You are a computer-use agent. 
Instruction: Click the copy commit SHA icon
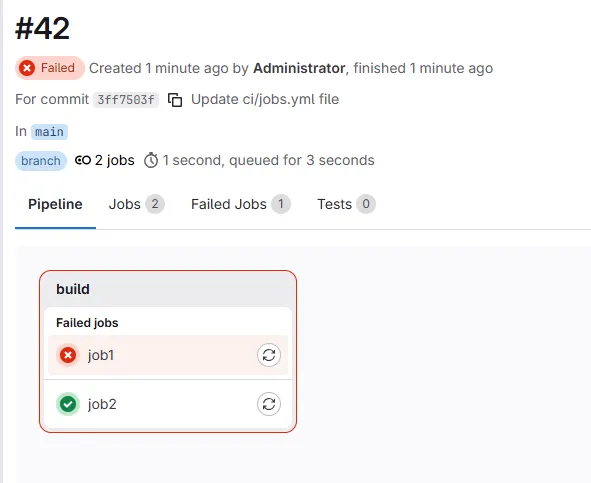click(175, 100)
